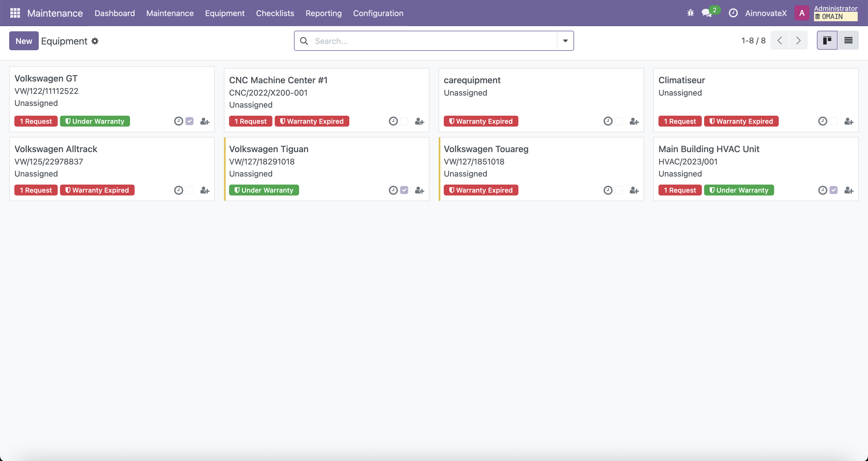Expand the search options dropdown arrow
868x461 pixels.
tap(565, 41)
